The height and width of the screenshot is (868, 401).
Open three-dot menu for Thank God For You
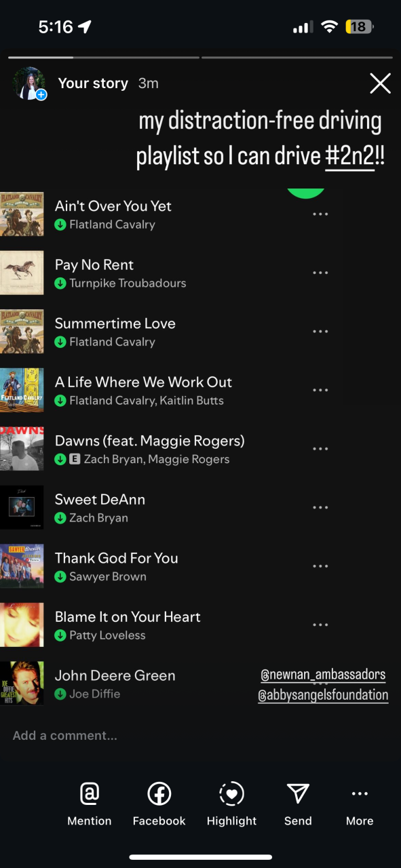pos(320,566)
